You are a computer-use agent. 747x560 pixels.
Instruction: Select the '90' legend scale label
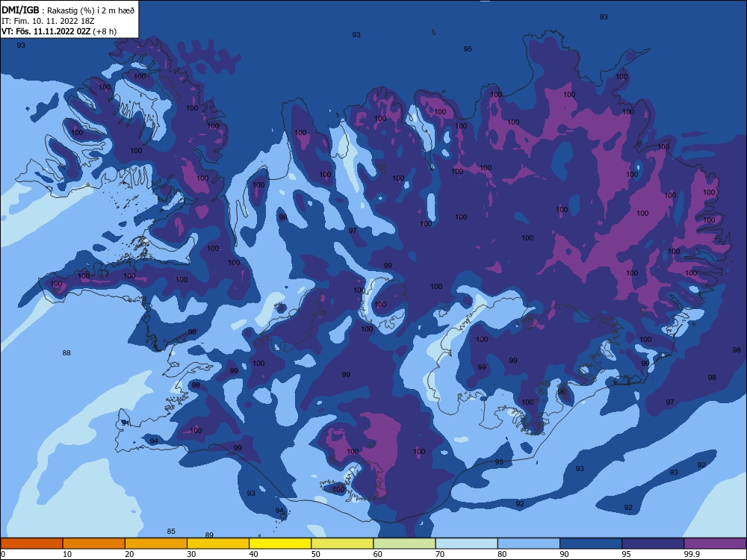click(564, 554)
